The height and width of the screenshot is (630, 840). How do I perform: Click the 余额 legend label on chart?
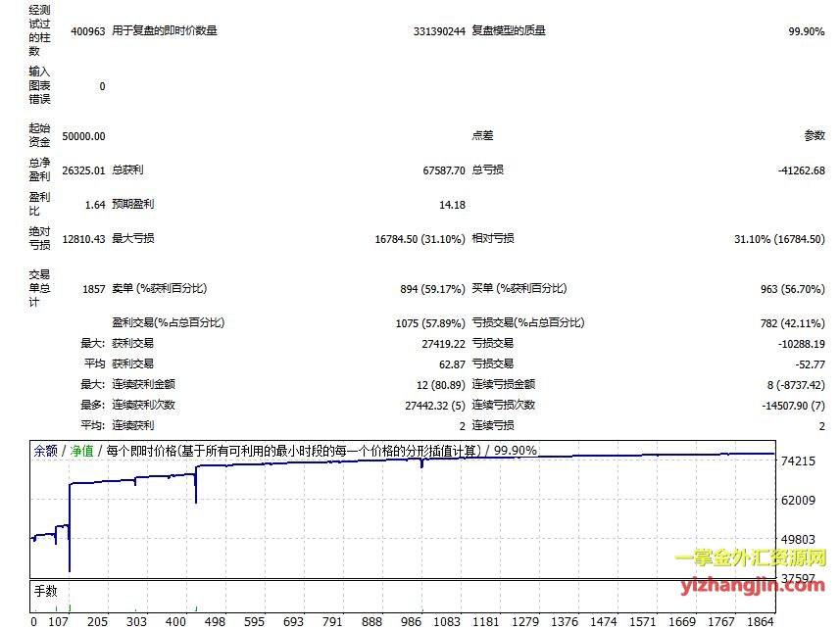point(45,452)
